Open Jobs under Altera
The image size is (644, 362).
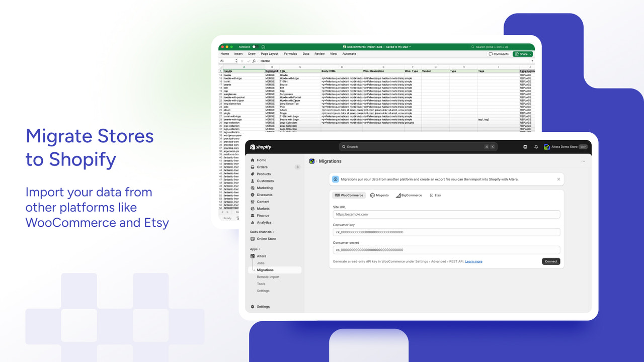[x=261, y=263]
